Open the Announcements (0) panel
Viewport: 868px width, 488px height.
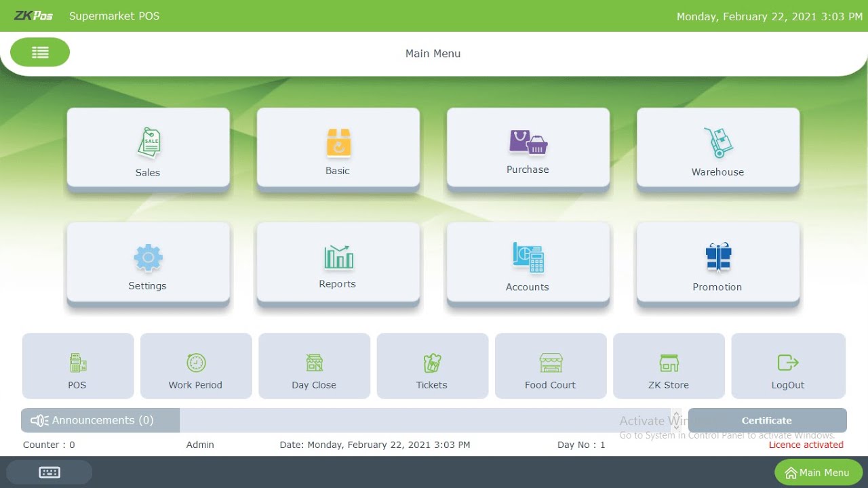point(100,420)
